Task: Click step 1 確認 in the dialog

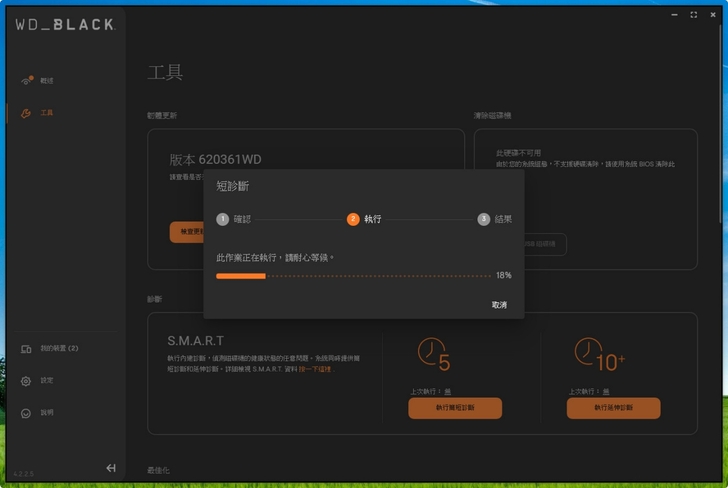Action: point(223,219)
